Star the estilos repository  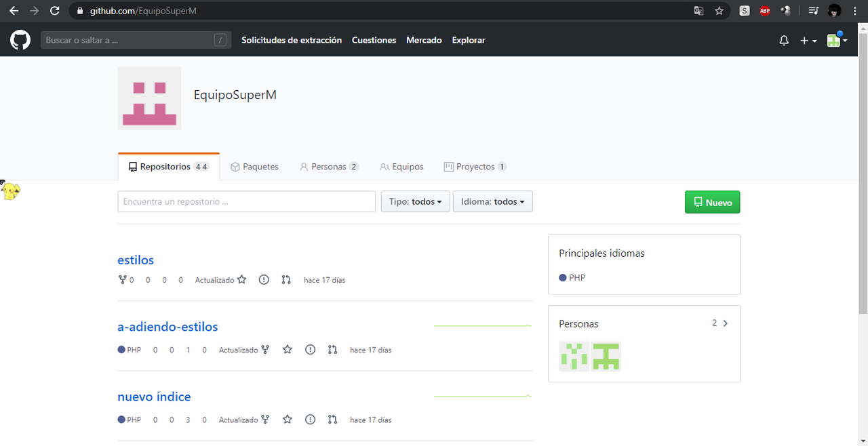tap(242, 280)
